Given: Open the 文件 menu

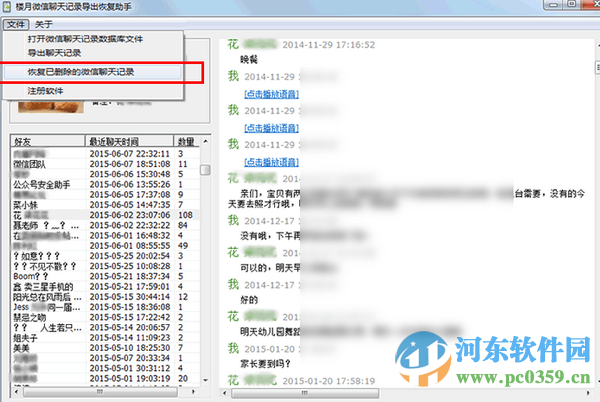Looking at the screenshot, I should point(16,24).
